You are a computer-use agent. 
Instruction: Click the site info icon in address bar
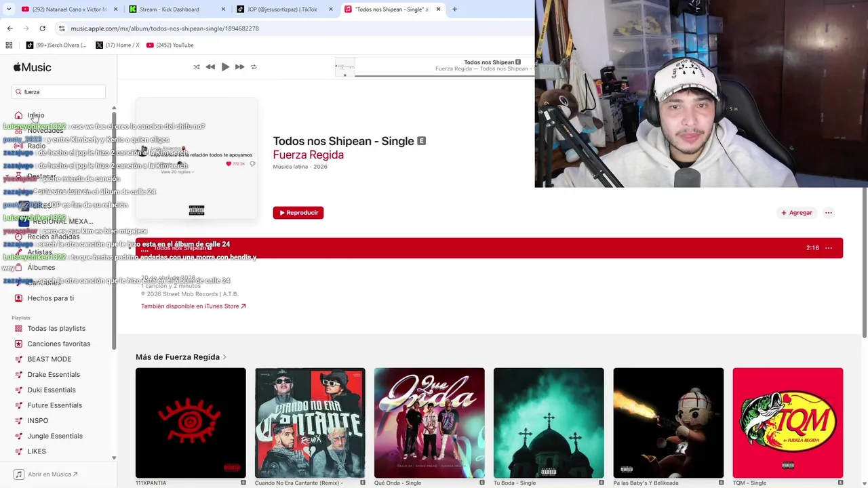point(62,28)
